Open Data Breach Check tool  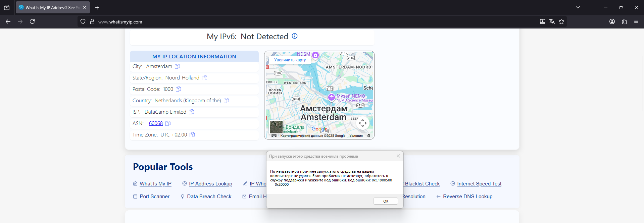209,197
